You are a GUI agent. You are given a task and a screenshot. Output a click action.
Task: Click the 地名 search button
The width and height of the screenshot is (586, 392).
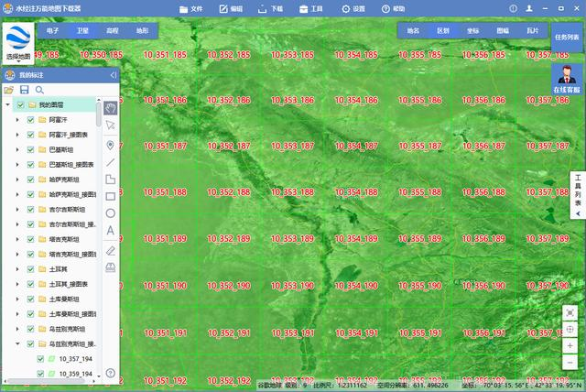coord(413,30)
